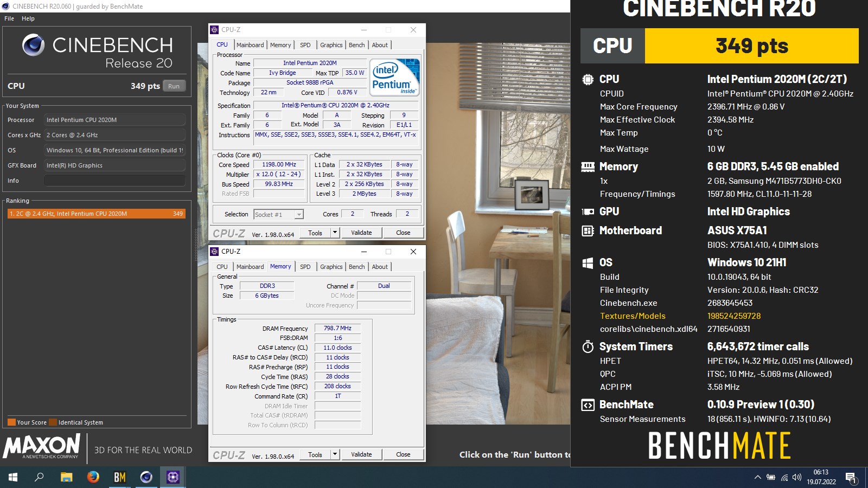
Task: Click Tools button in lower CPU-Z
Action: tap(315, 455)
